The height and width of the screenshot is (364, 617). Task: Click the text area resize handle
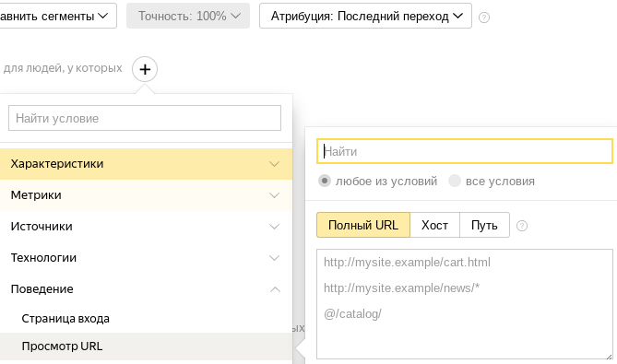(x=609, y=356)
